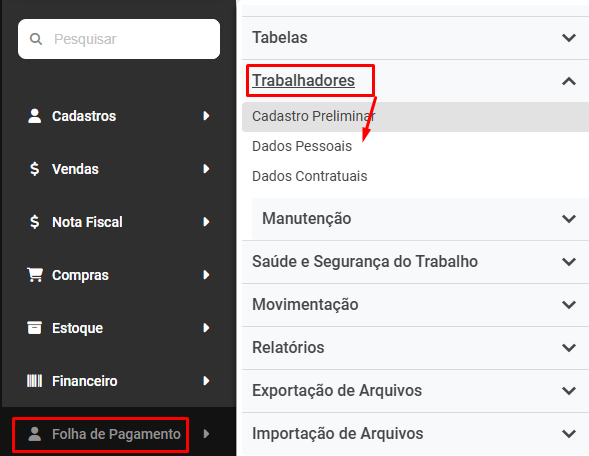Click the Nota Fiscal dollar icon
Viewport: 589px width, 456px height.
tap(35, 222)
